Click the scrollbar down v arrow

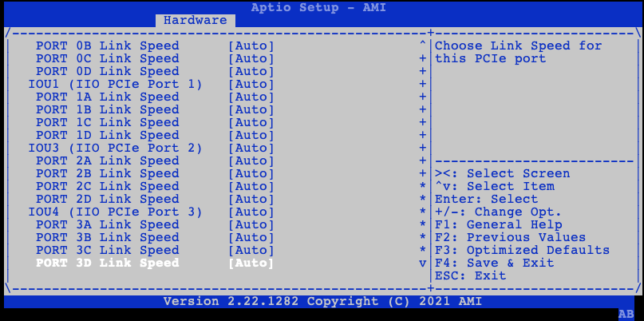pyautogui.click(x=422, y=263)
